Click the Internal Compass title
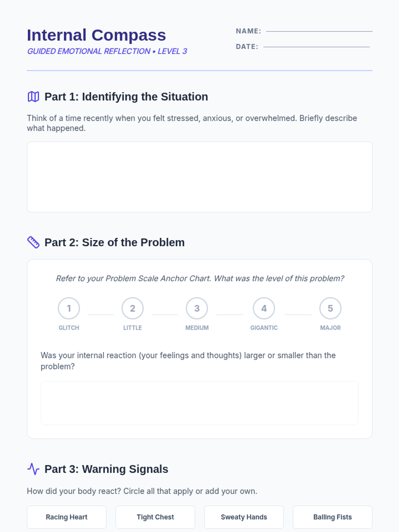Screen dimensions: 399x532 pos(96,35)
